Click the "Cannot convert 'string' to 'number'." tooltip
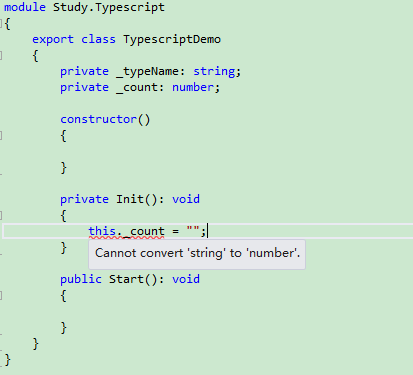413x375 pixels. [x=197, y=254]
